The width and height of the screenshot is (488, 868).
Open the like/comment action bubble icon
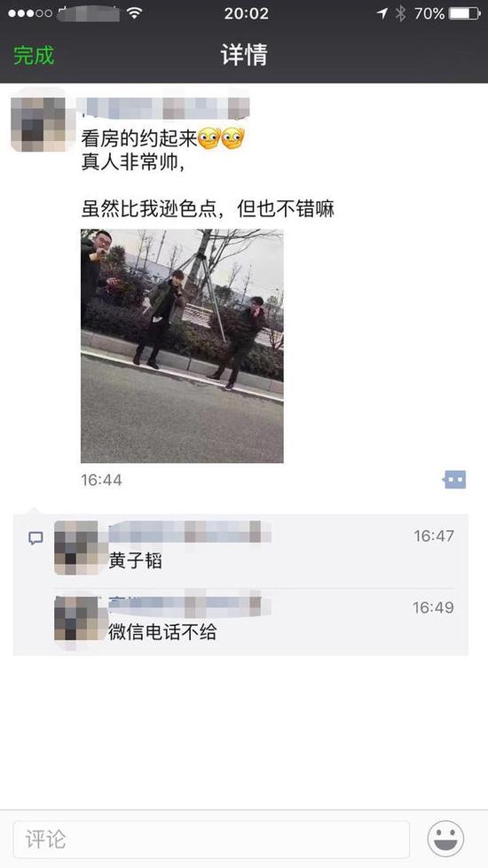pos(454,480)
